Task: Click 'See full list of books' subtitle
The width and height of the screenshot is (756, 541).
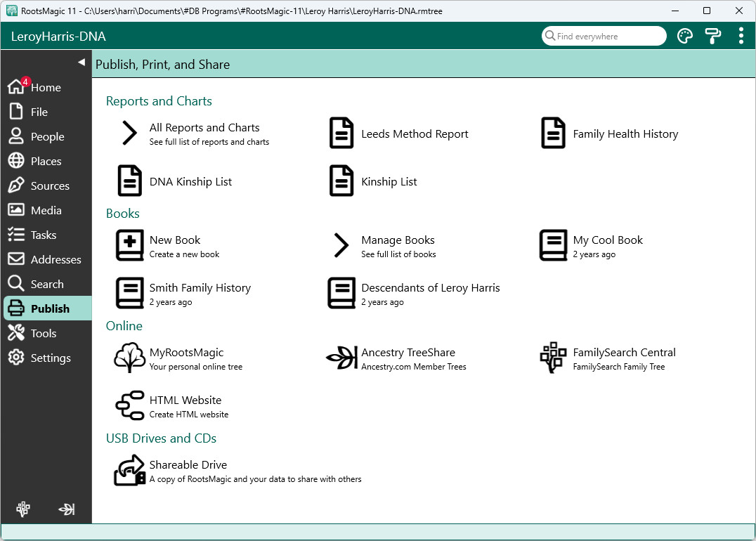Action: coord(398,254)
